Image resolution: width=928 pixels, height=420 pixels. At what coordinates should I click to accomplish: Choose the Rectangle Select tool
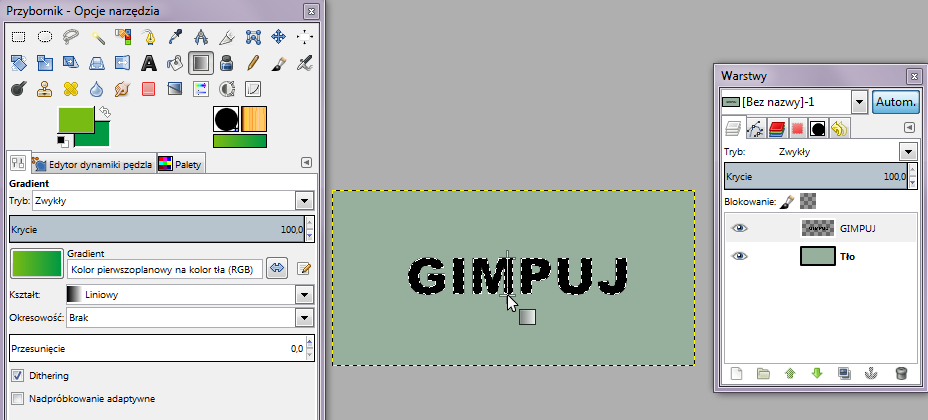click(18, 37)
